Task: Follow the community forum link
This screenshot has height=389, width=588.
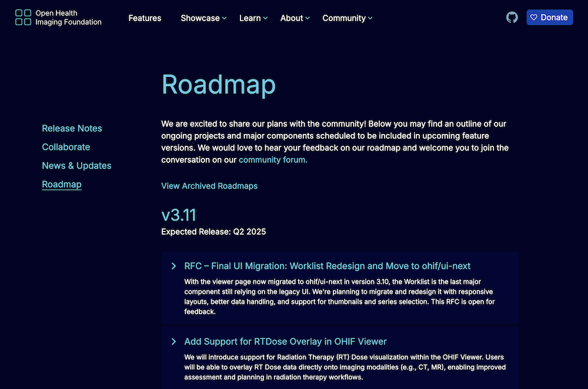Action: pos(273,160)
